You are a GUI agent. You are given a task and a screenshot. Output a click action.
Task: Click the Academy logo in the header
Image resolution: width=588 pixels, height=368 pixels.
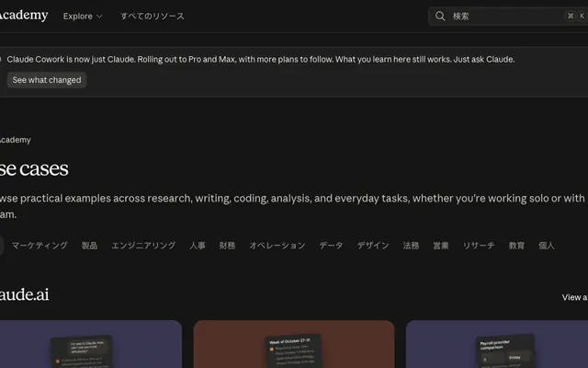coord(23,16)
